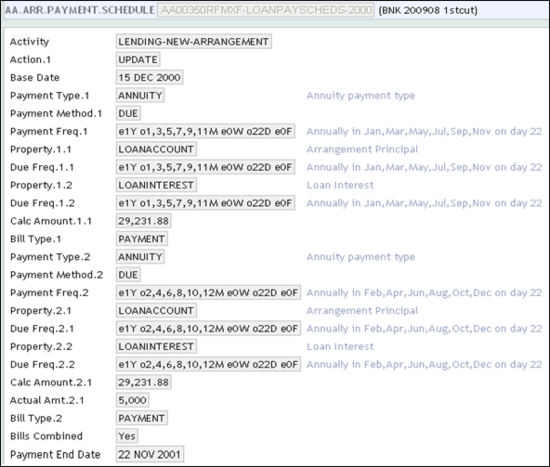
Task: Select the arrangement ID field AA00350RFMXF-LOANPAYSCHEDS-2000
Action: [266, 10]
